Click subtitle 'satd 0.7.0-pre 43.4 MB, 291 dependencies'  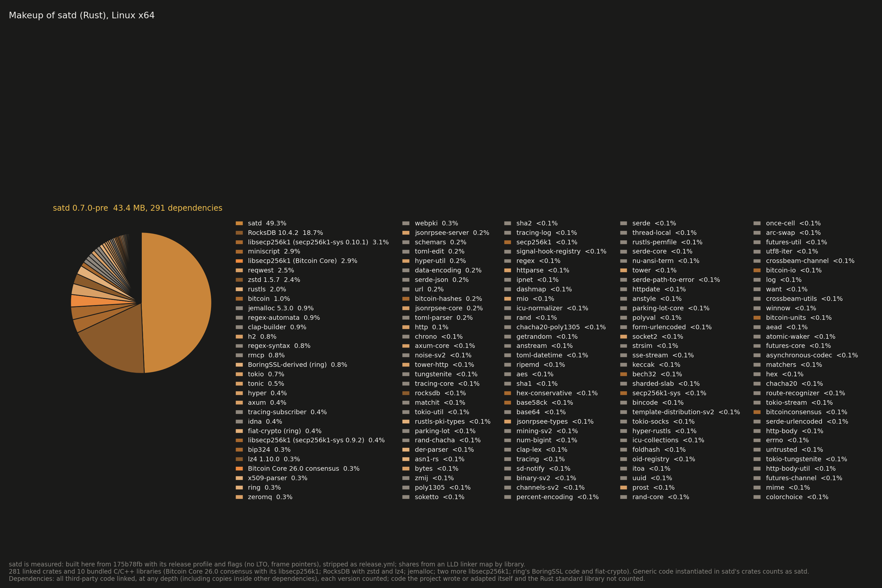click(x=138, y=208)
